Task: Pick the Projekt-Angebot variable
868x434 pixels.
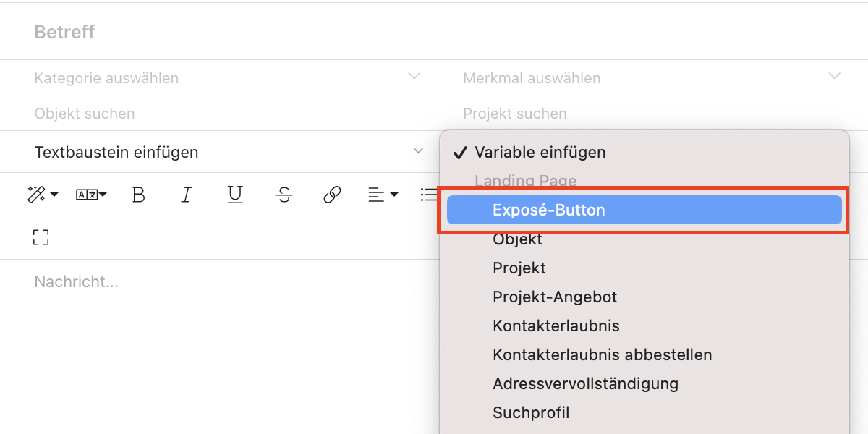Action: 555,297
